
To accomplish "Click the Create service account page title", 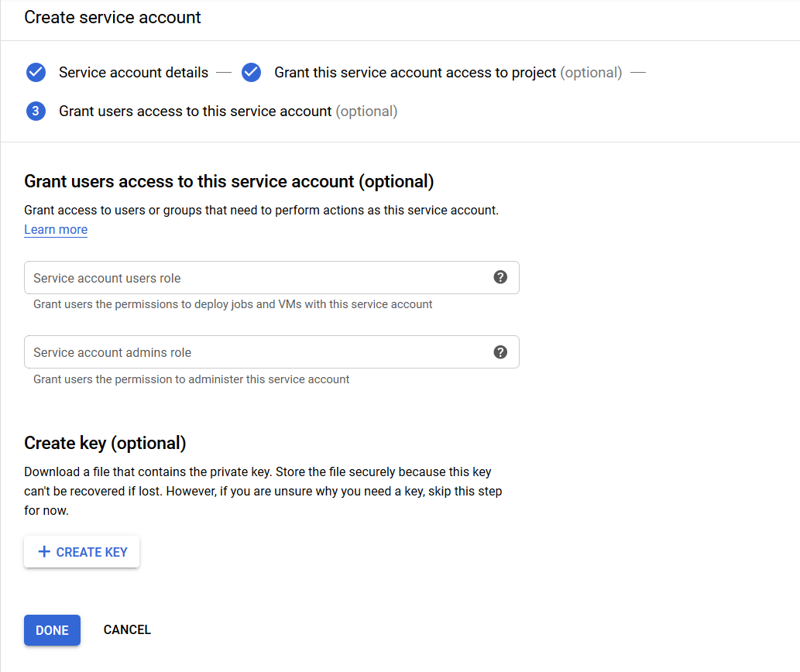I will (x=112, y=18).
